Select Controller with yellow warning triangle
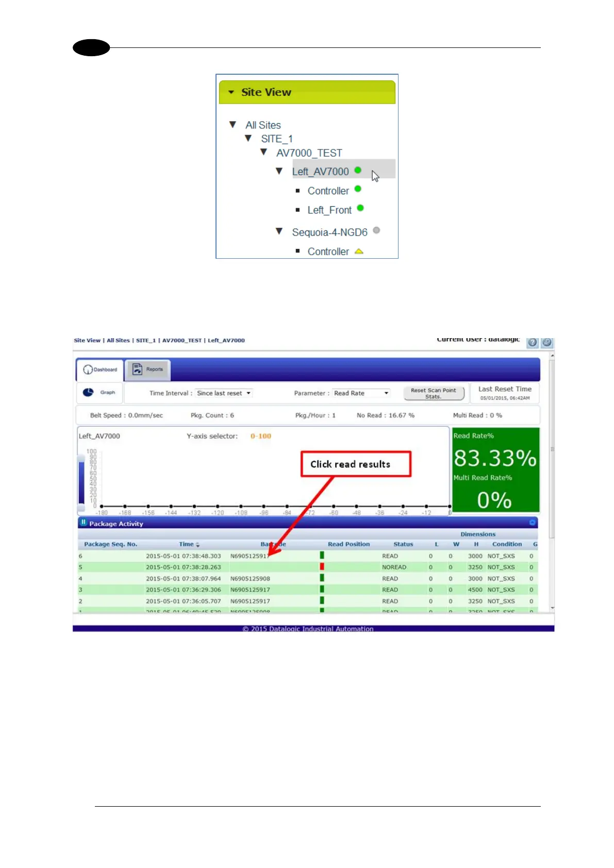 tap(328, 252)
